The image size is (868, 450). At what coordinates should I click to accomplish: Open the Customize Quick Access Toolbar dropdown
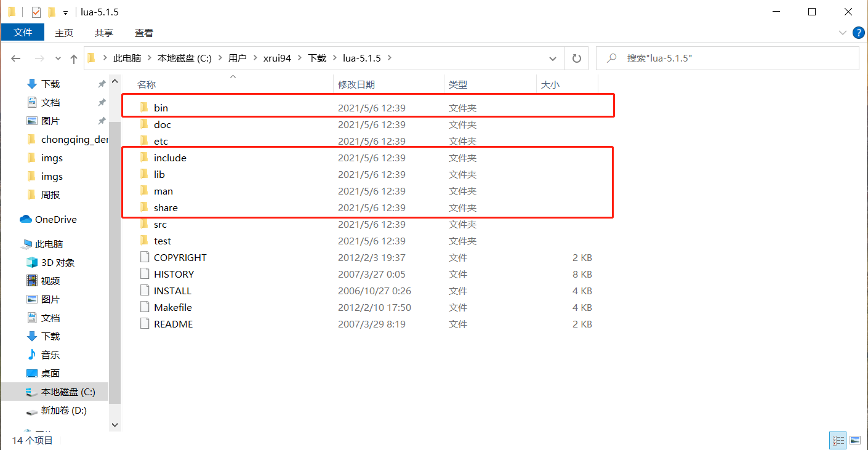65,11
